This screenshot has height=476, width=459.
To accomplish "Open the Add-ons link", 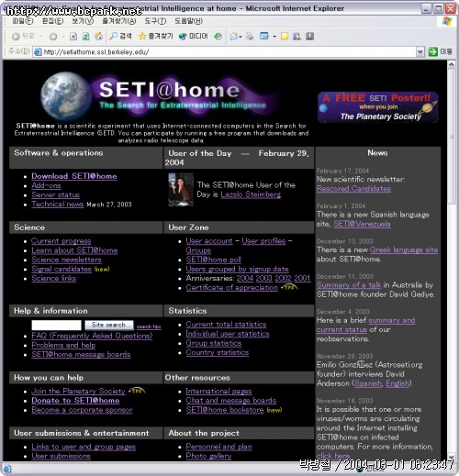I will pyautogui.click(x=46, y=185).
